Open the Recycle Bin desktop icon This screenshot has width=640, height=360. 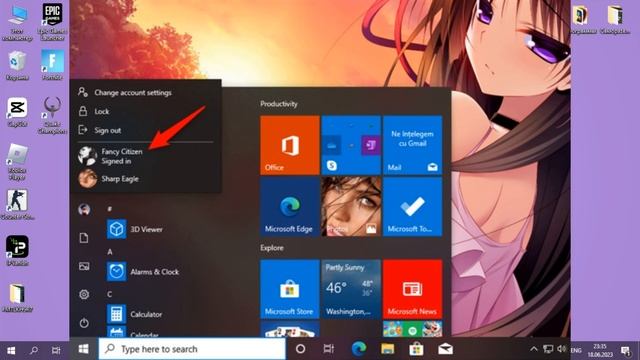[x=17, y=65]
